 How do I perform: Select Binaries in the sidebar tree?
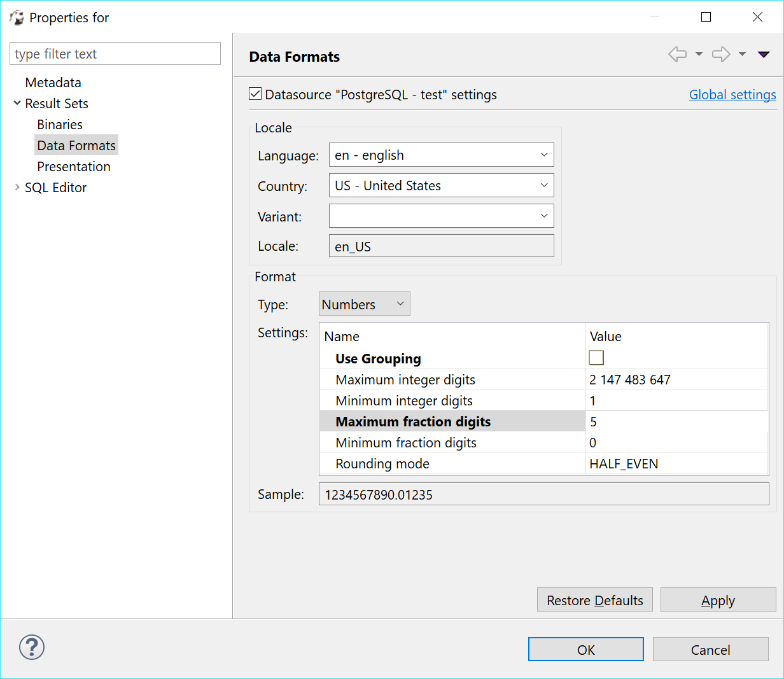pos(59,124)
